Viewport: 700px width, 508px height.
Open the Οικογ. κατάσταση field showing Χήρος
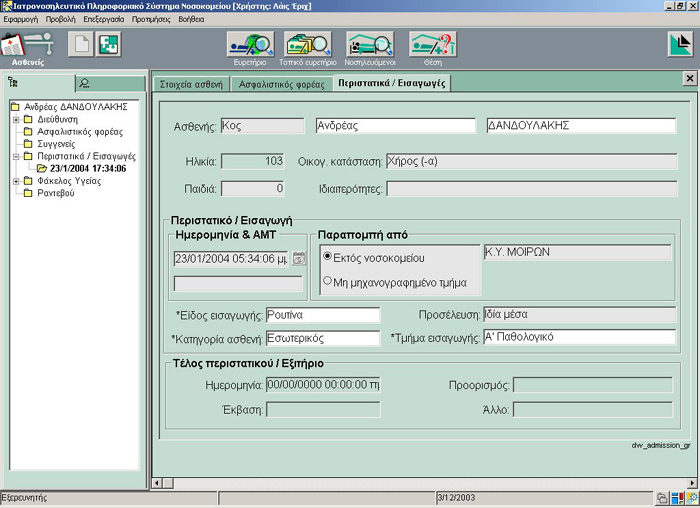(x=532, y=161)
